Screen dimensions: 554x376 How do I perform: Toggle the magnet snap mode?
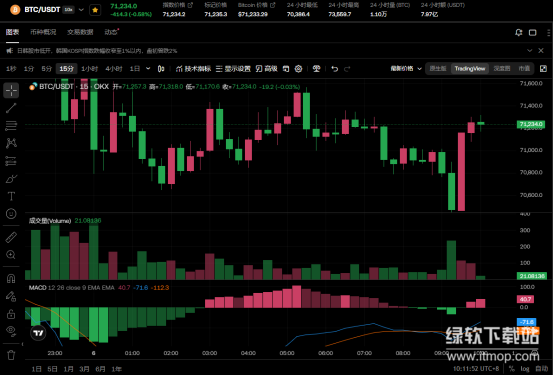[x=11, y=278]
